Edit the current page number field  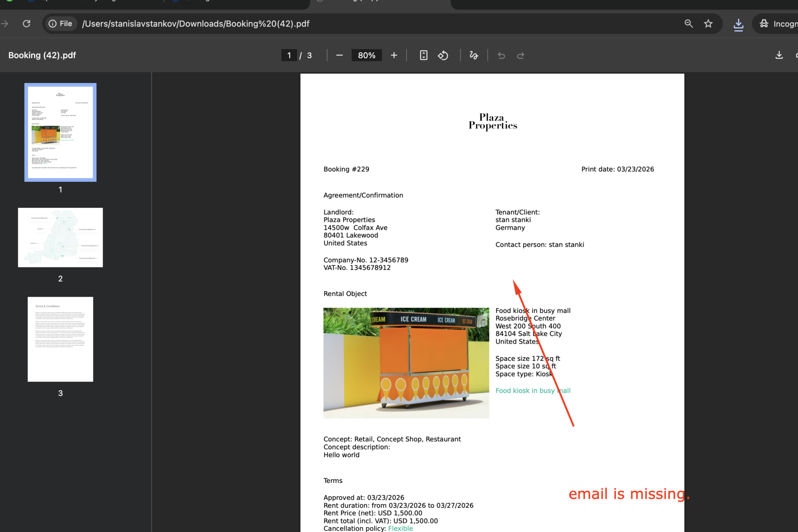pyautogui.click(x=289, y=55)
